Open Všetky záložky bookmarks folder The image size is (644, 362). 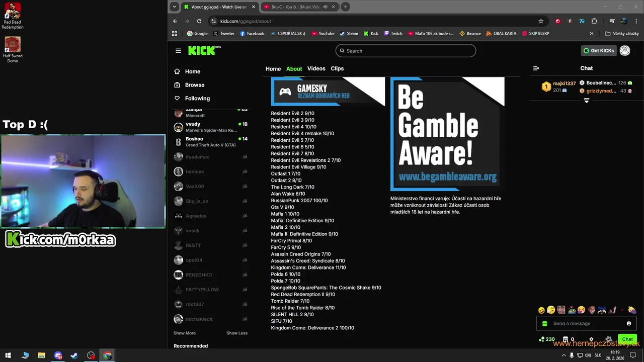pos(622,34)
